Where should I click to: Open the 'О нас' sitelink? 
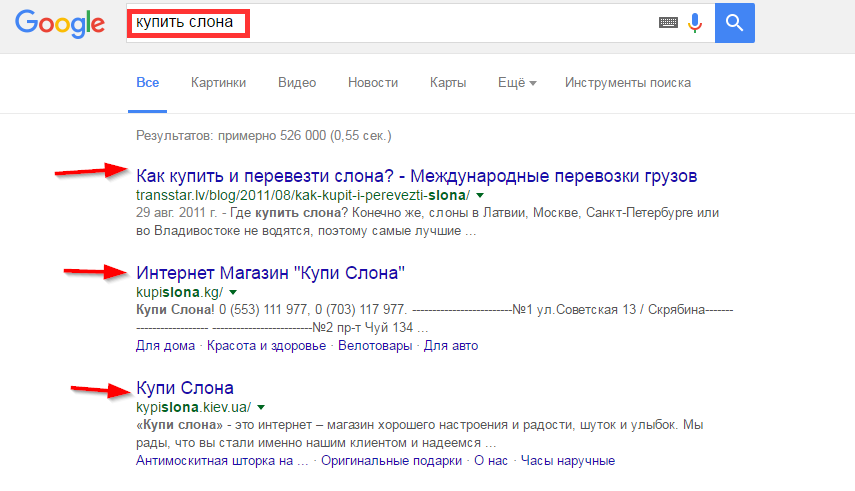click(x=491, y=461)
